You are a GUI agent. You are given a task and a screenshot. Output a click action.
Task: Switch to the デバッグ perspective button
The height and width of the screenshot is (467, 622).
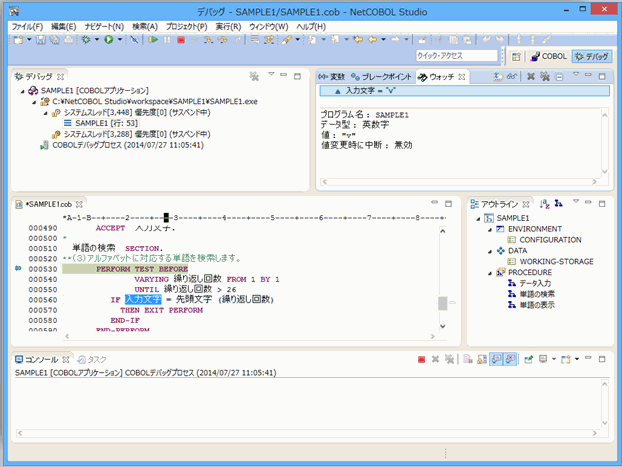(x=592, y=56)
